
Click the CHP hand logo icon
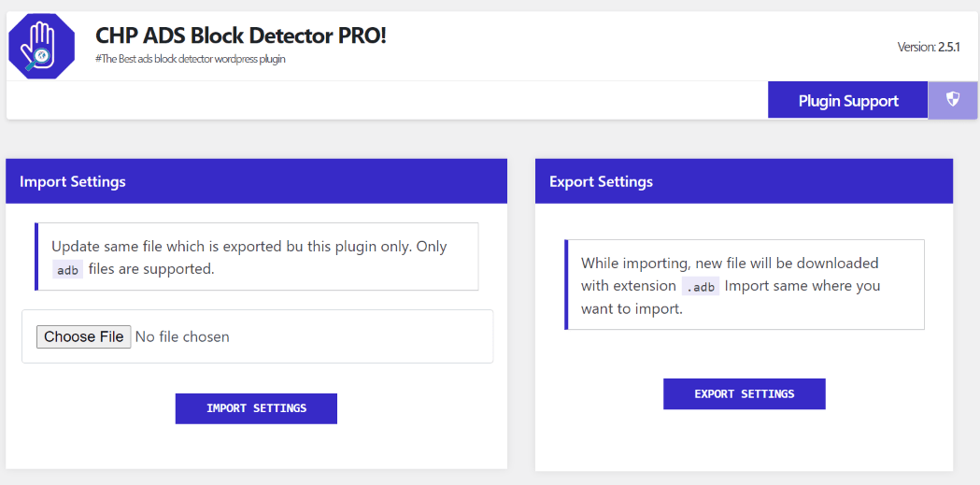pos(42,46)
